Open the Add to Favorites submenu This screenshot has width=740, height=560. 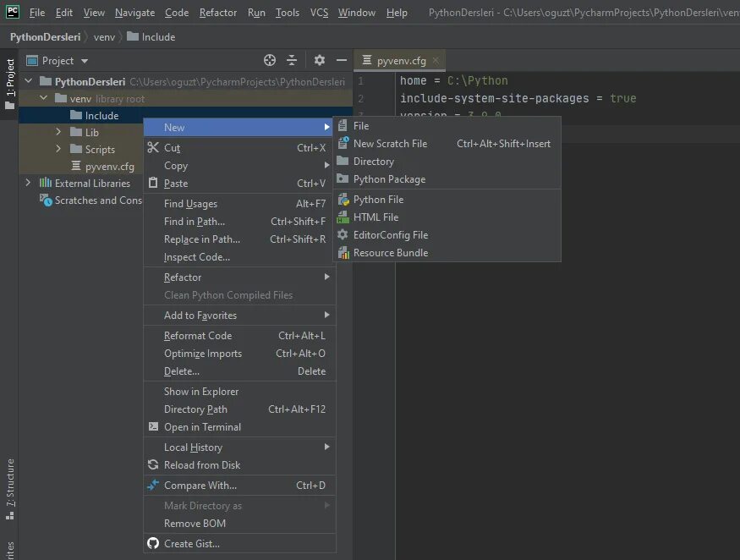(x=239, y=315)
